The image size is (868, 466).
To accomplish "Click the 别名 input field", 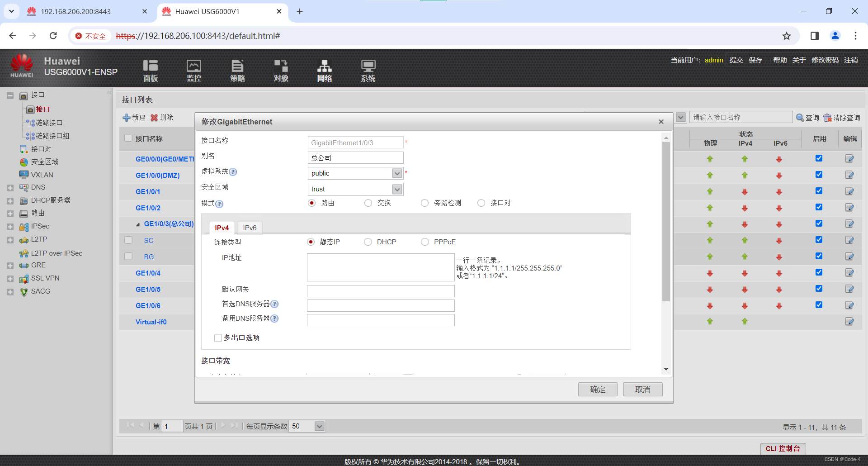I will (x=355, y=158).
